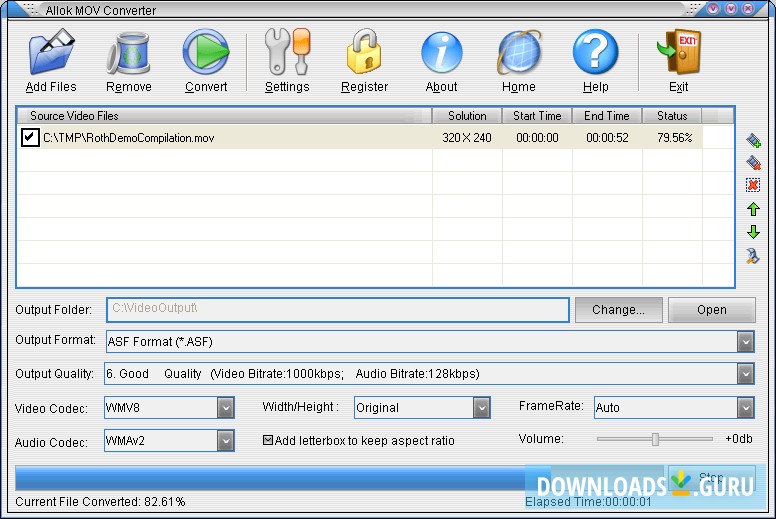Click the Status column header
The image size is (776, 519).
[x=672, y=116]
